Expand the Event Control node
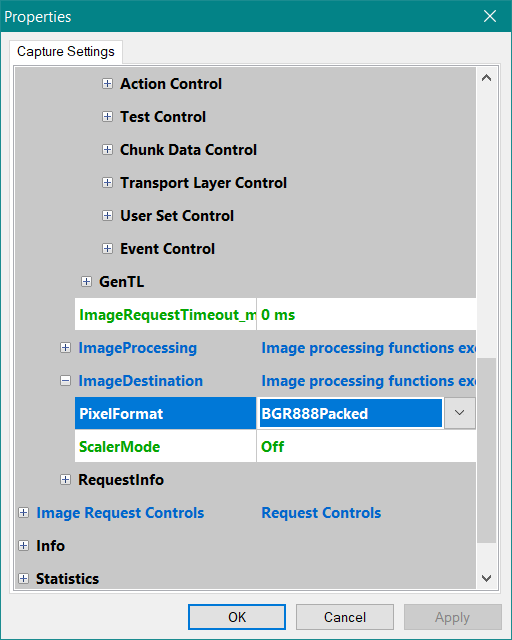Screen dimensions: 512x640 point(107,249)
